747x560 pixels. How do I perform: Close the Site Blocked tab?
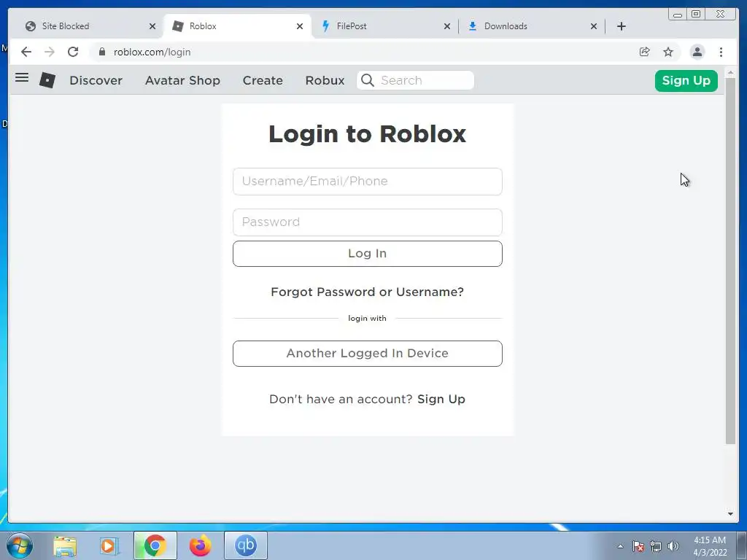152,26
